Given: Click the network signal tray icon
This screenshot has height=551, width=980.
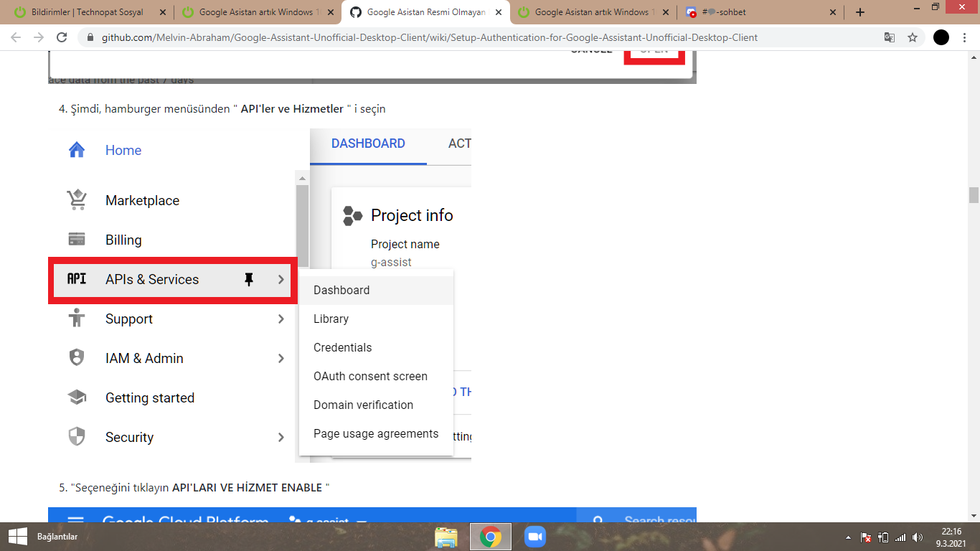Looking at the screenshot, I should coord(900,537).
